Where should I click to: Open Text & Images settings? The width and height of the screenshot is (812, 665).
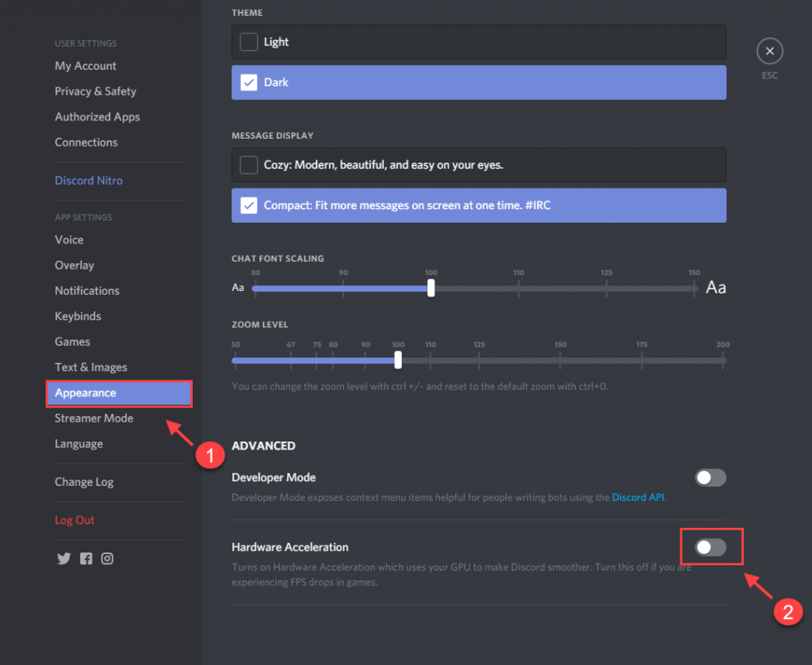[91, 368]
